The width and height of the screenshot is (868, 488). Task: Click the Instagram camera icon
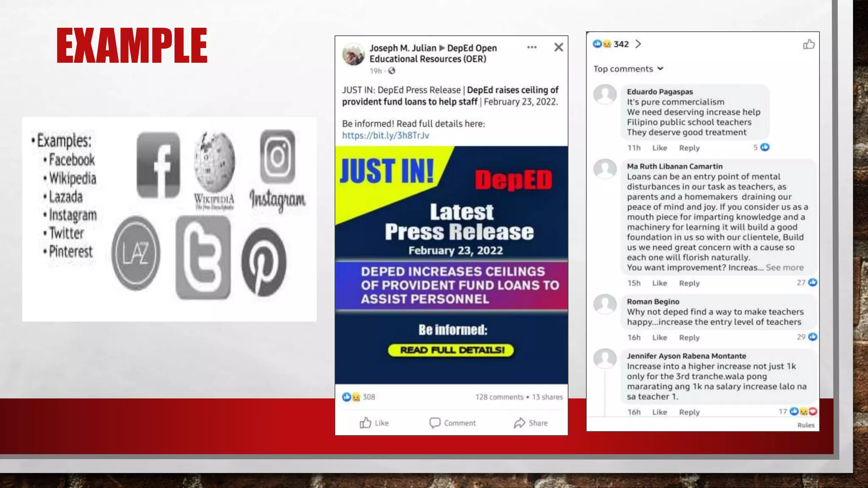tap(278, 156)
